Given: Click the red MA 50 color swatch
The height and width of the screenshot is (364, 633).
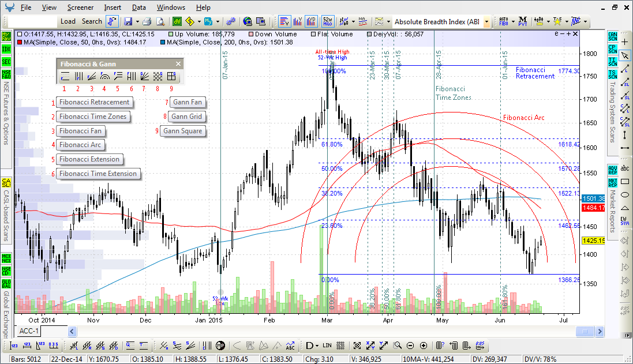Looking at the screenshot, I should 20,42.
